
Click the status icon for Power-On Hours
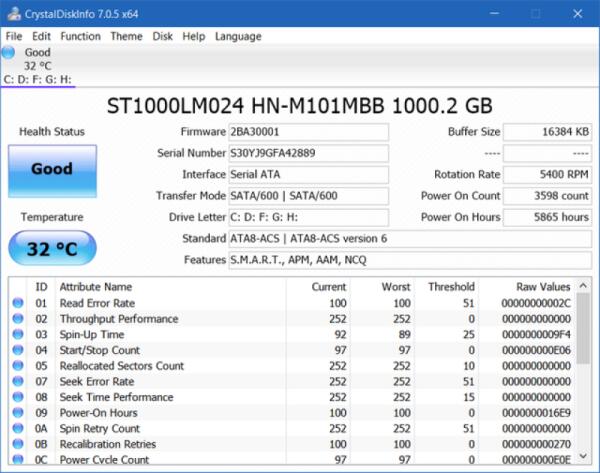point(18,413)
